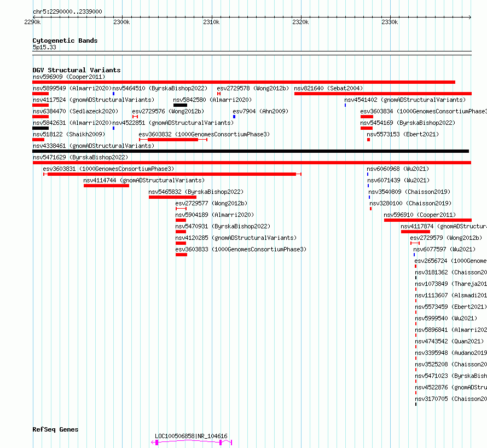This screenshot has width=487, height=448.
Task: Click nsv5573153 (Ebert2021) label
Action: coord(403,134)
